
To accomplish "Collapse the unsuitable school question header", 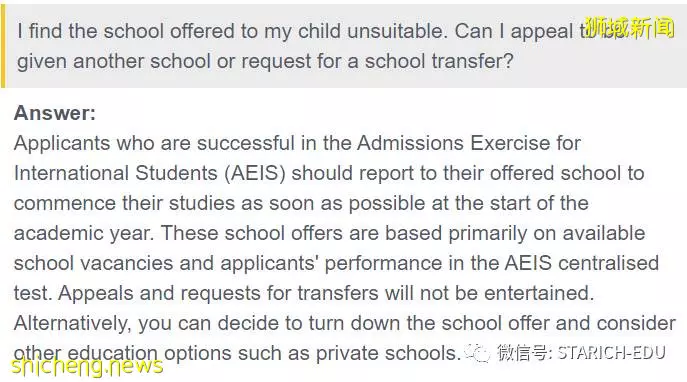I will (x=344, y=46).
